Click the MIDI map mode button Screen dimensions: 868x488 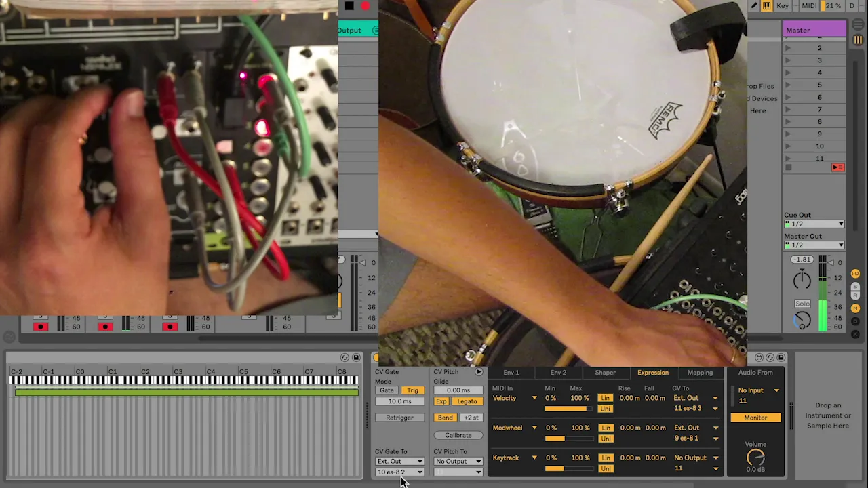tap(809, 5)
